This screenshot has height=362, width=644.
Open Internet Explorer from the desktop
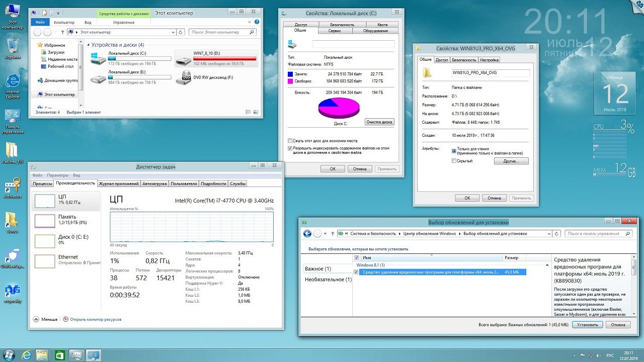[12, 83]
